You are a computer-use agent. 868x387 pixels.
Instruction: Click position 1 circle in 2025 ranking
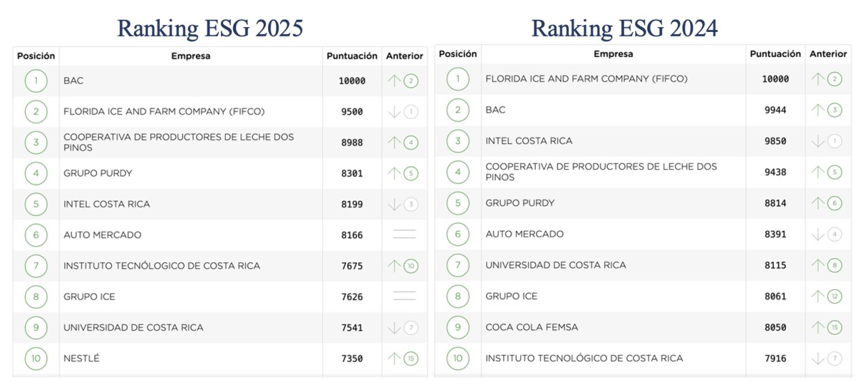(36, 81)
